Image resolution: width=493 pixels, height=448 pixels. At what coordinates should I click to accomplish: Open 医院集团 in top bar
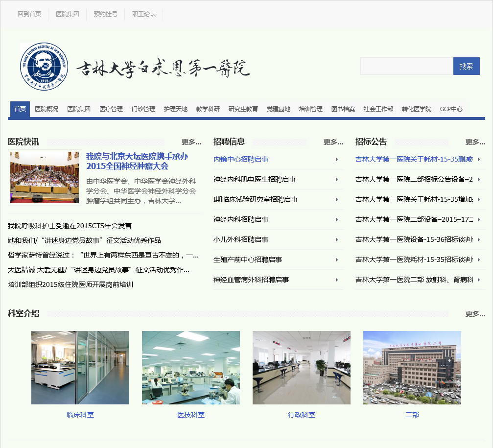tap(67, 14)
